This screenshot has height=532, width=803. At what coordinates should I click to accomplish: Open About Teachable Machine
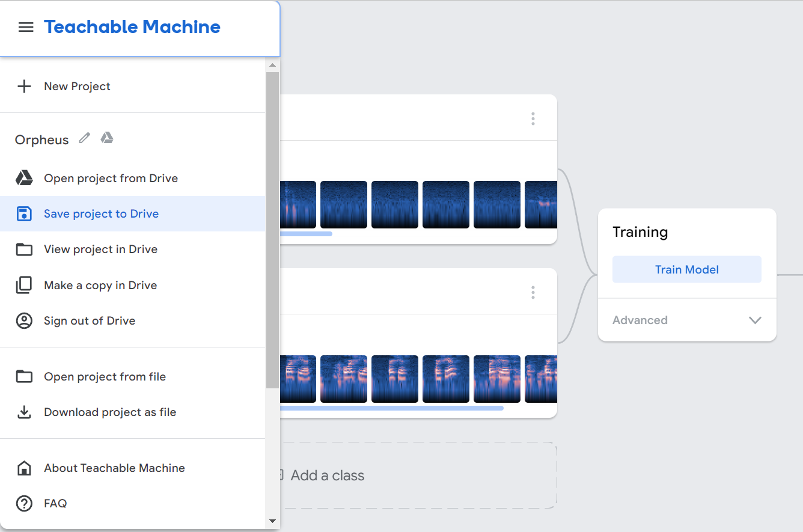(132, 468)
